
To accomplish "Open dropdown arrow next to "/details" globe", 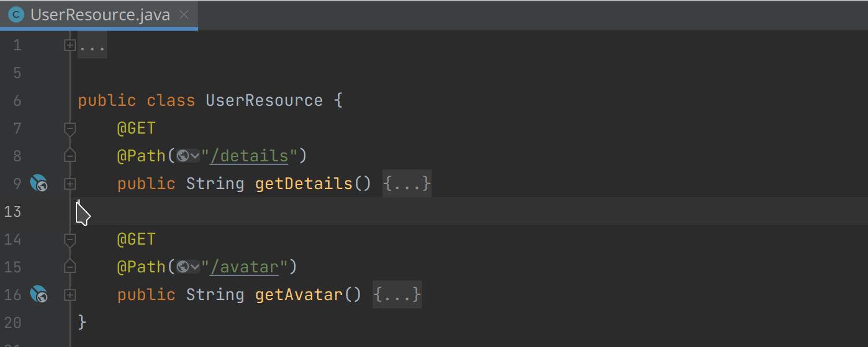I will click(195, 156).
